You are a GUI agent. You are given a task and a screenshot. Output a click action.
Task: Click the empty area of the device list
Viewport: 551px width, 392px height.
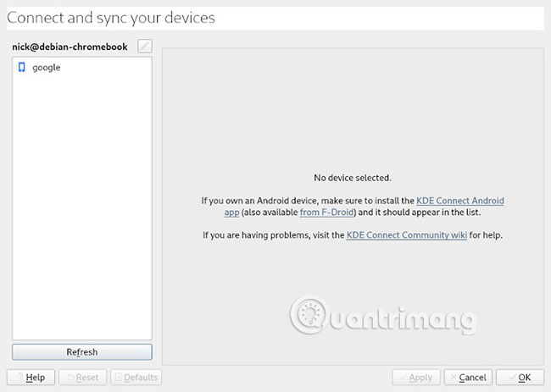click(82, 207)
